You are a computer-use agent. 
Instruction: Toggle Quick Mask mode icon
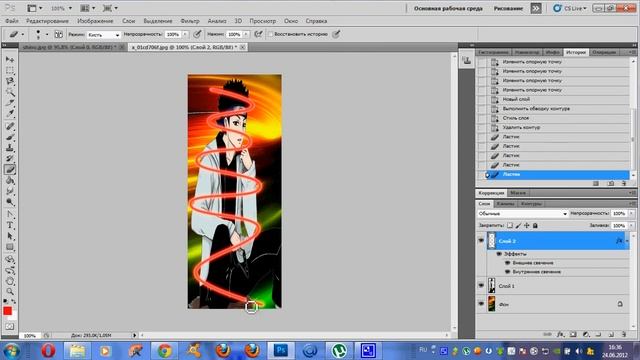pos(9,327)
